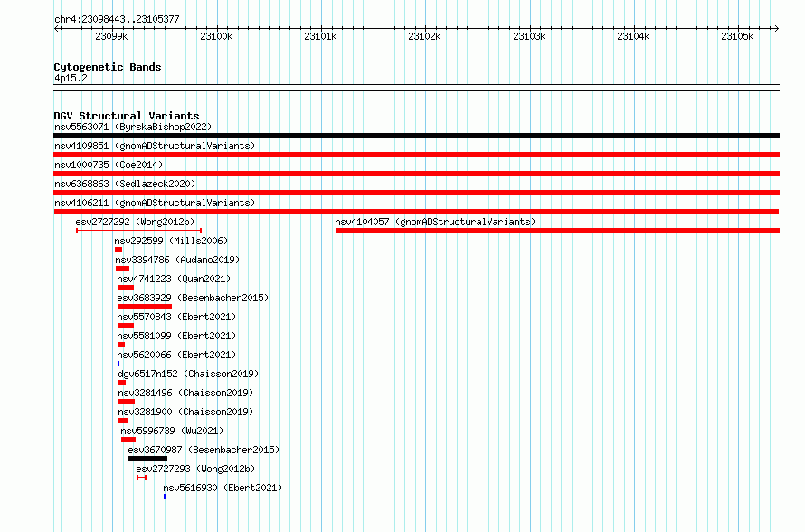Click the red glyph under nsv4741223
Screen dimensions: 805x532
(x=125, y=288)
